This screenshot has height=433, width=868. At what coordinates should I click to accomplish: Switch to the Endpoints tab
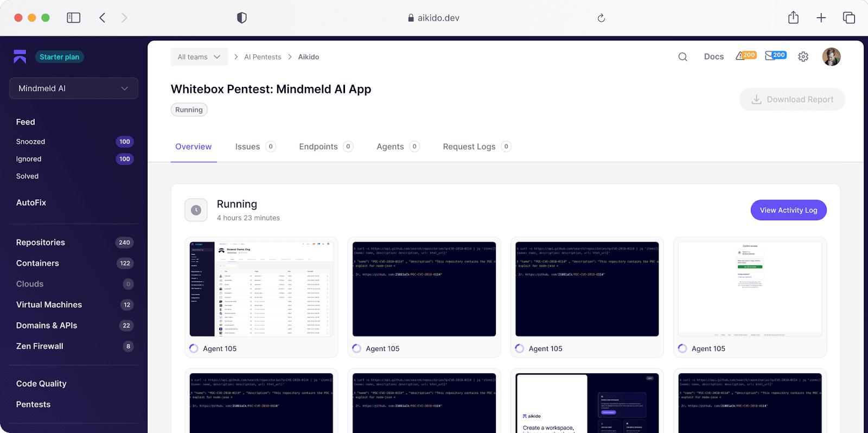(x=326, y=147)
